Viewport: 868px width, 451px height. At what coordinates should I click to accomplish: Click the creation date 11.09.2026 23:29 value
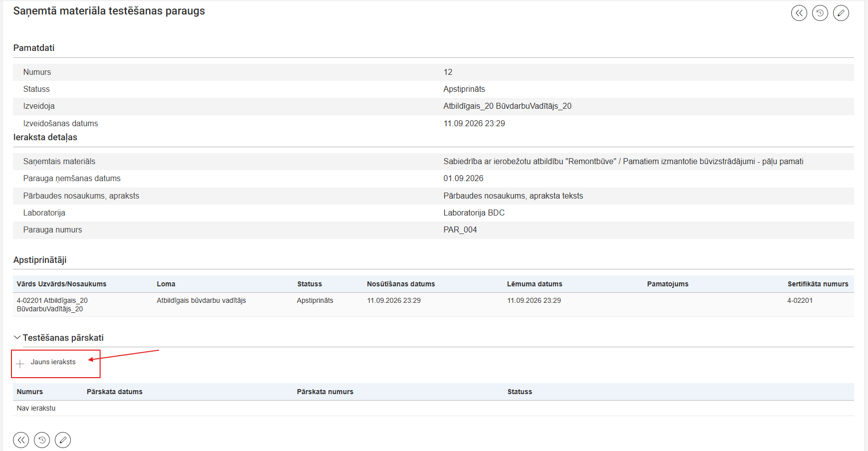(474, 124)
